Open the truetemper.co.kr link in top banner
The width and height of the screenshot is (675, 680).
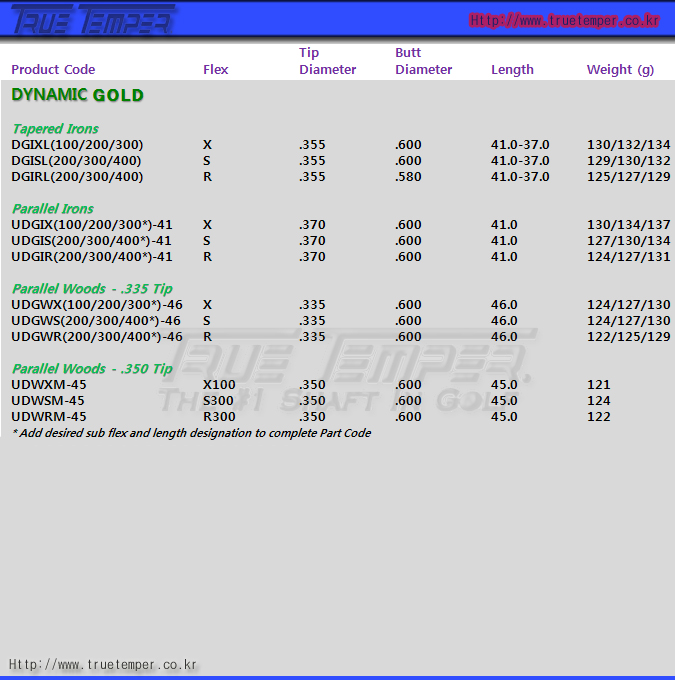point(564,20)
